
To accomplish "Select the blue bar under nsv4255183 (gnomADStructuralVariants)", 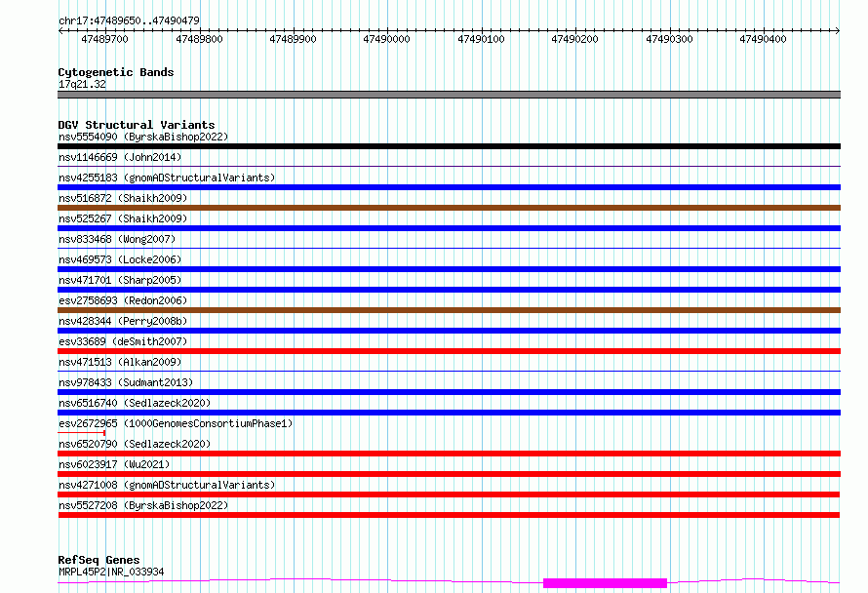I will pyautogui.click(x=449, y=187).
